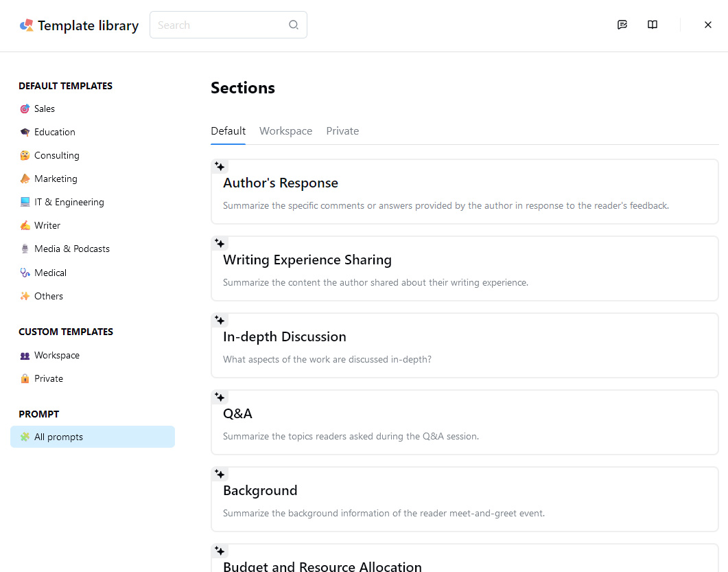Click 'What aspects of the work are discussed in-depth?'
This screenshot has width=728, height=572.
click(x=327, y=359)
